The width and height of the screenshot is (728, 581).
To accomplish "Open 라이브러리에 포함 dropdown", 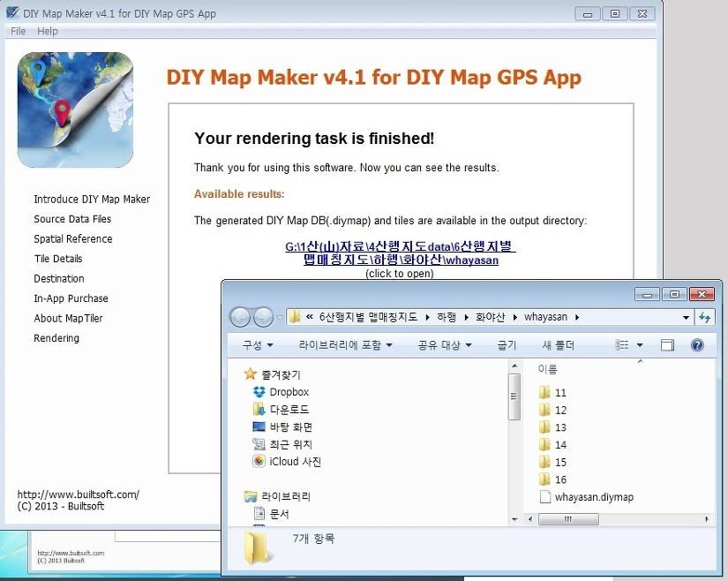I will click(345, 345).
